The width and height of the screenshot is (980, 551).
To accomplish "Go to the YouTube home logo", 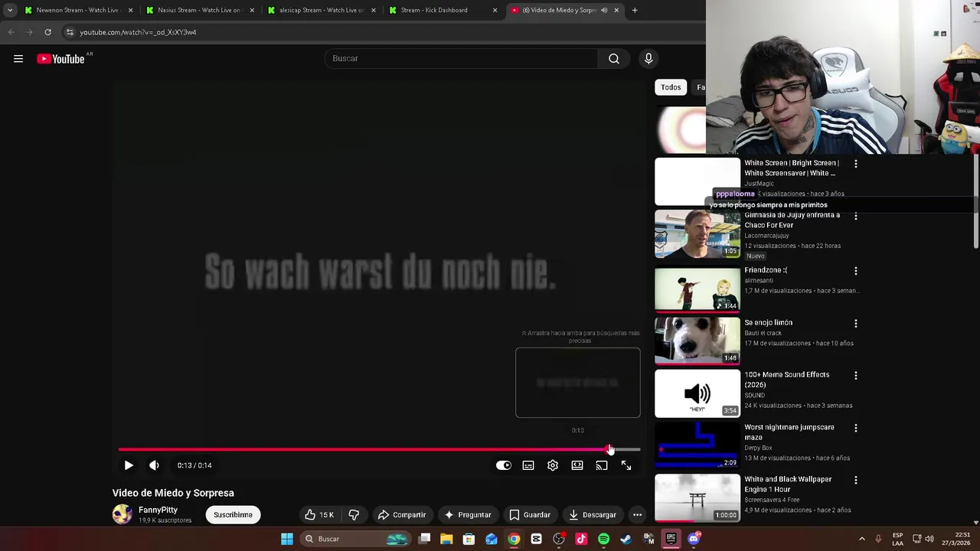I will tap(60, 59).
